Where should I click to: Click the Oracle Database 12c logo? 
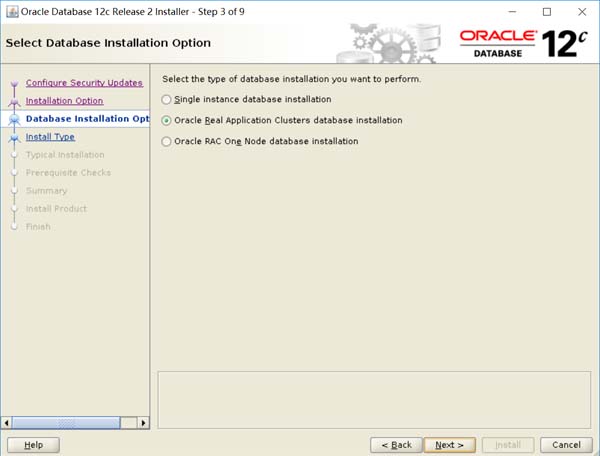click(x=523, y=44)
